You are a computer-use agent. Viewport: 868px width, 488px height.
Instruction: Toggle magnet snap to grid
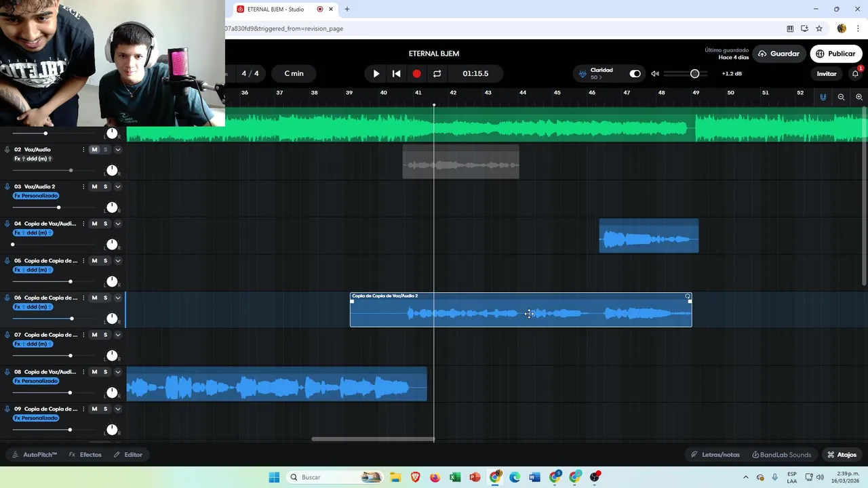coord(823,97)
